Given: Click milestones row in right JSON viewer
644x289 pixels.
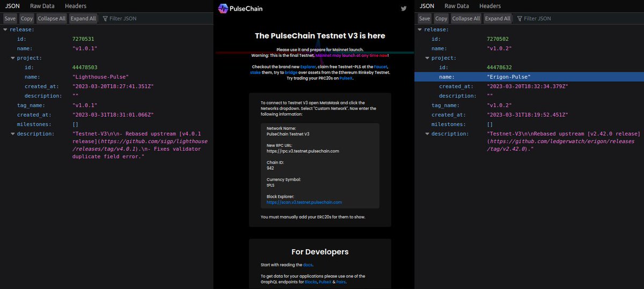Looking at the screenshot, I should tap(529, 124).
